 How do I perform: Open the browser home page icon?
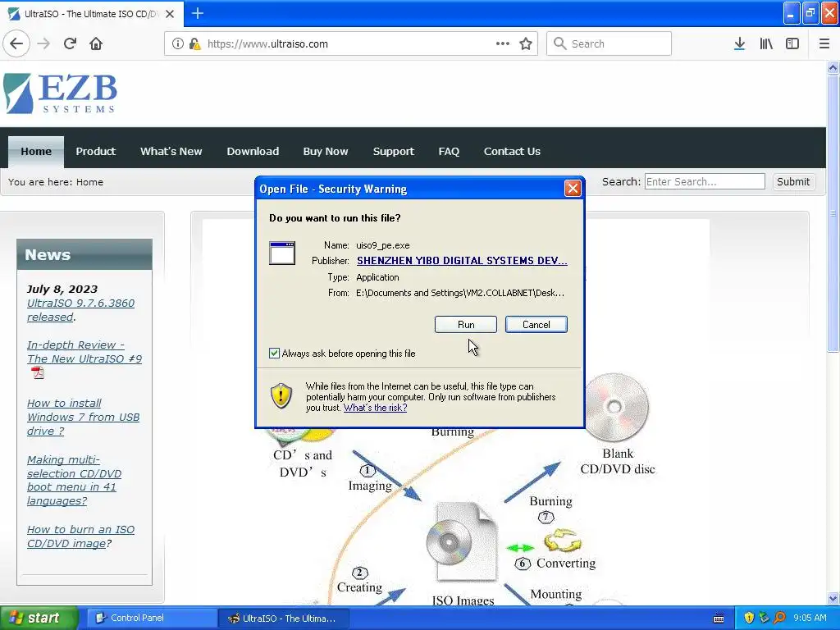point(96,43)
